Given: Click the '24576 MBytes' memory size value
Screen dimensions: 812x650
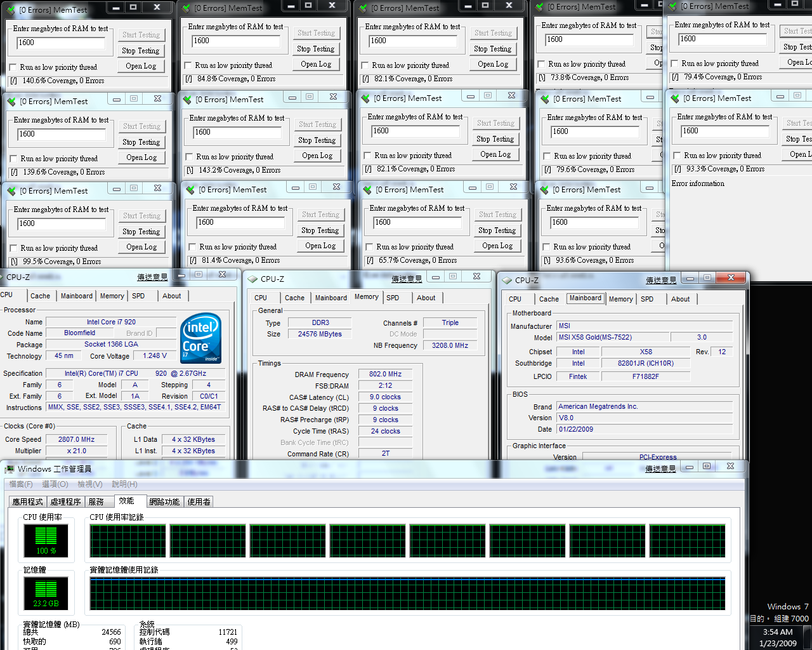Looking at the screenshot, I should (320, 335).
